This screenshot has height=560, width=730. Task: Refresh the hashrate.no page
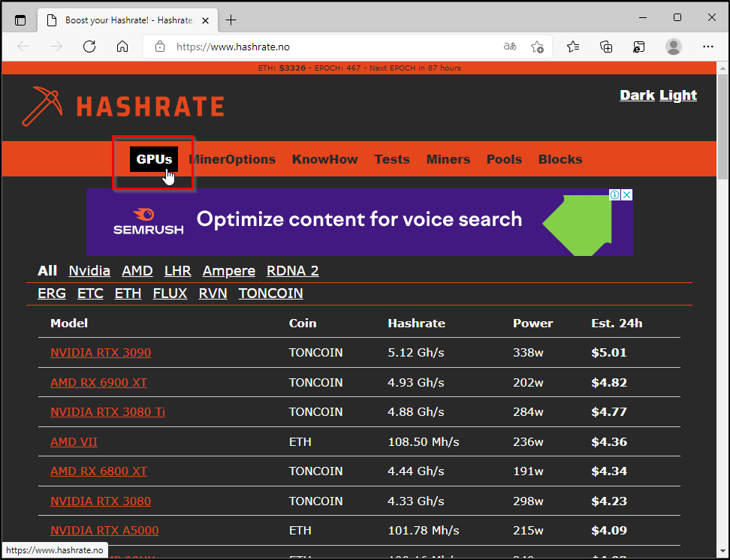(x=89, y=47)
